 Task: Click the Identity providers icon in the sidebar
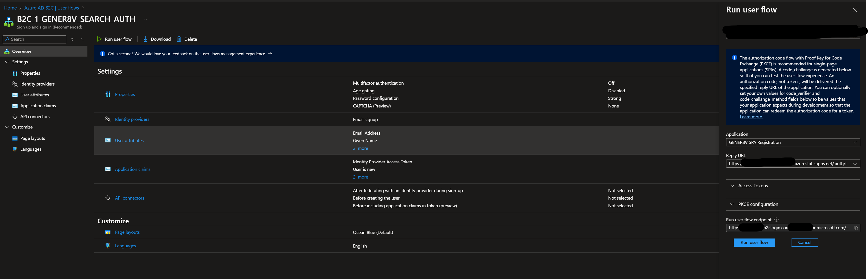click(x=15, y=84)
